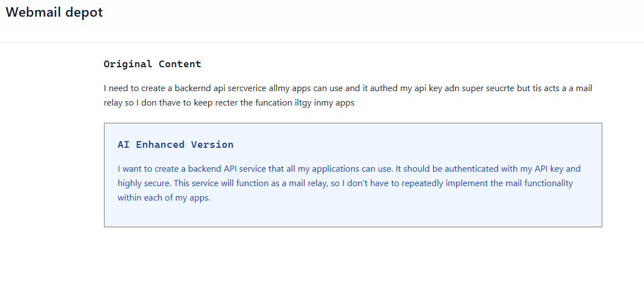The height and width of the screenshot is (300, 644).
Task: Click the "AI Enhanced Version" heading
Action: 175,144
